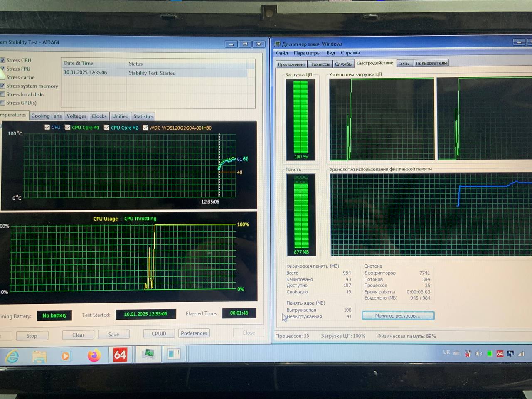Click Физическая память: 89% in status bar
Image resolution: width=532 pixels, height=399 pixels.
(406, 336)
